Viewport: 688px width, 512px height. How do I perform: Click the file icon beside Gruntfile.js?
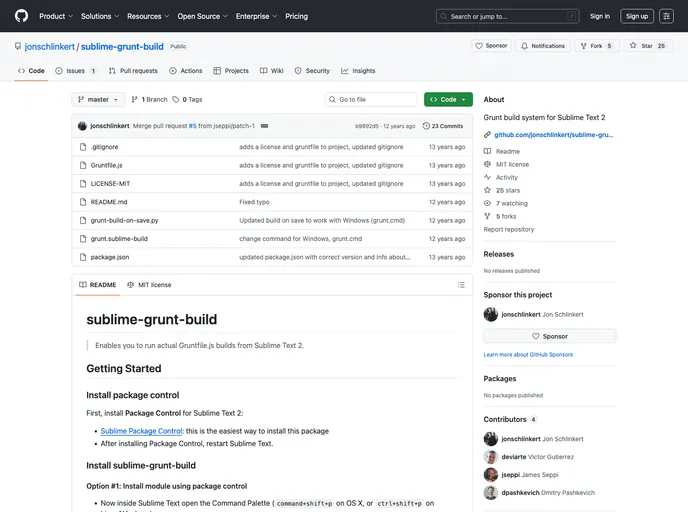click(x=83, y=165)
